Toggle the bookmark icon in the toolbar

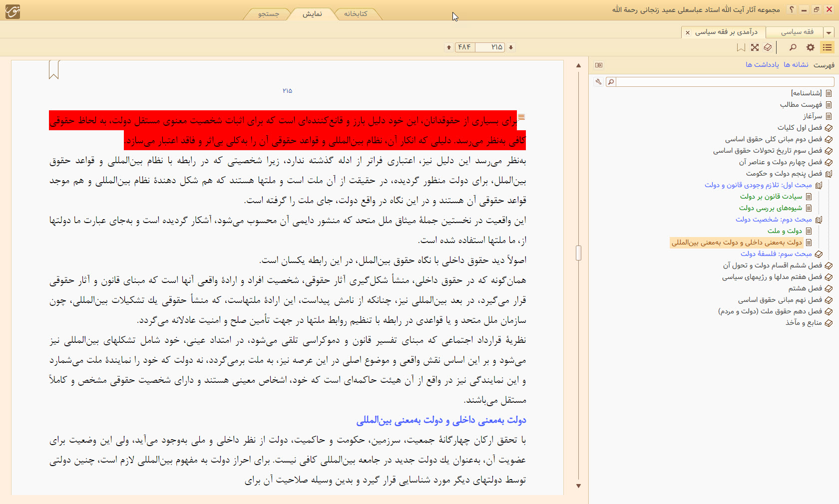click(x=741, y=47)
